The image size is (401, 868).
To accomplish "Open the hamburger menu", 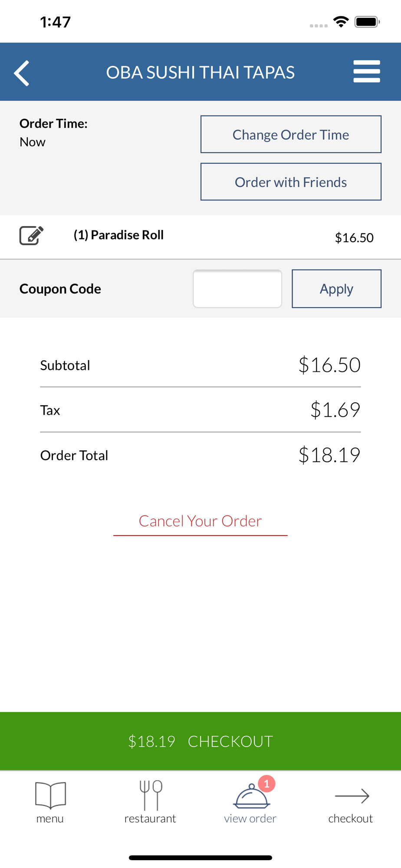I will click(x=367, y=72).
